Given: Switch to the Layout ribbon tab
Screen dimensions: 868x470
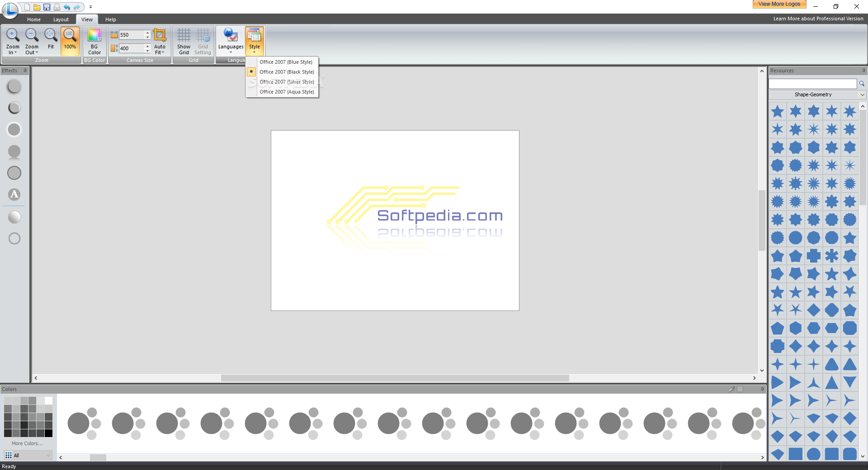Looking at the screenshot, I should [61, 19].
